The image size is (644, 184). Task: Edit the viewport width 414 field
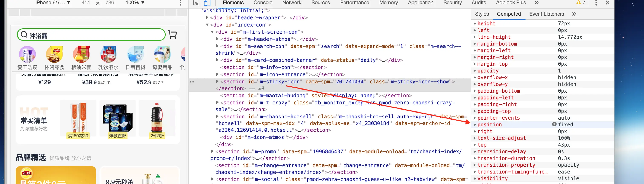(86, 3)
